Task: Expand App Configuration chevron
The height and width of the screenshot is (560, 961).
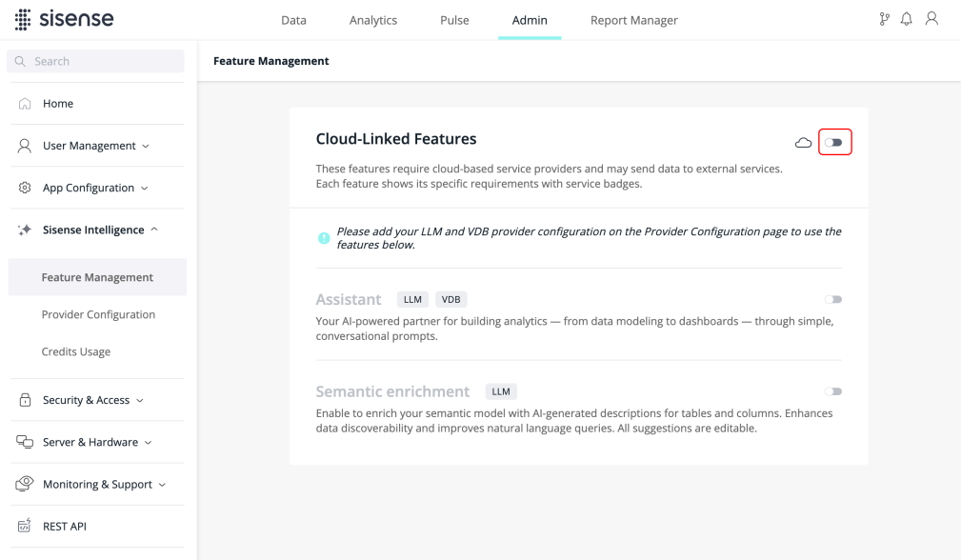Action: (145, 189)
